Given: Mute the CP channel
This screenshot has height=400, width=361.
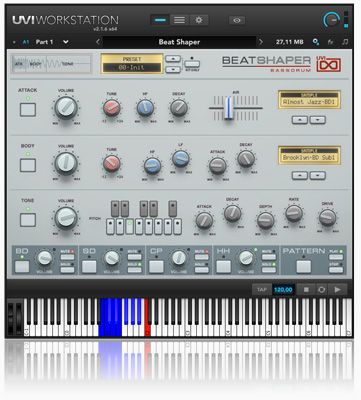Looking at the screenshot, I should 202,257.
